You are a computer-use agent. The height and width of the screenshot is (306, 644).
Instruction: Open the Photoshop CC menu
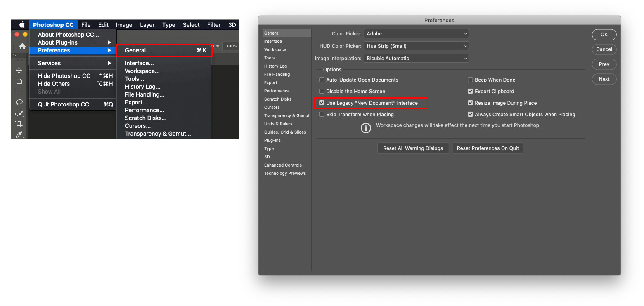pos(53,25)
